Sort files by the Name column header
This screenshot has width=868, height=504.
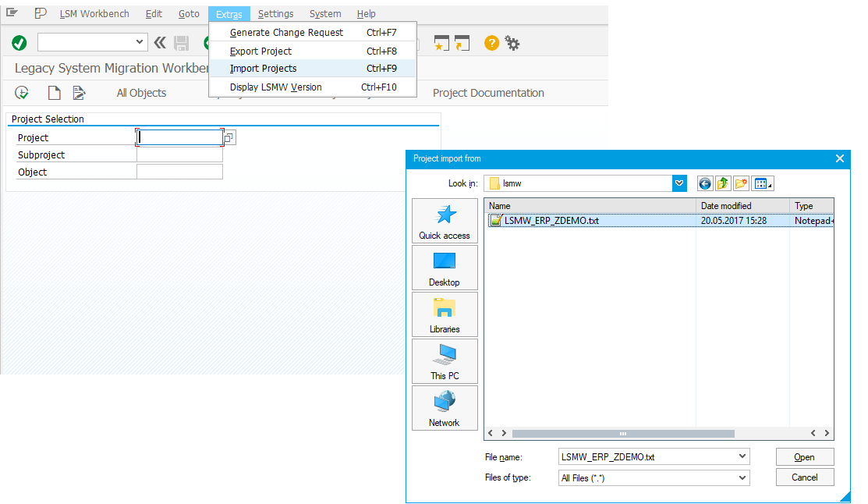[590, 205]
